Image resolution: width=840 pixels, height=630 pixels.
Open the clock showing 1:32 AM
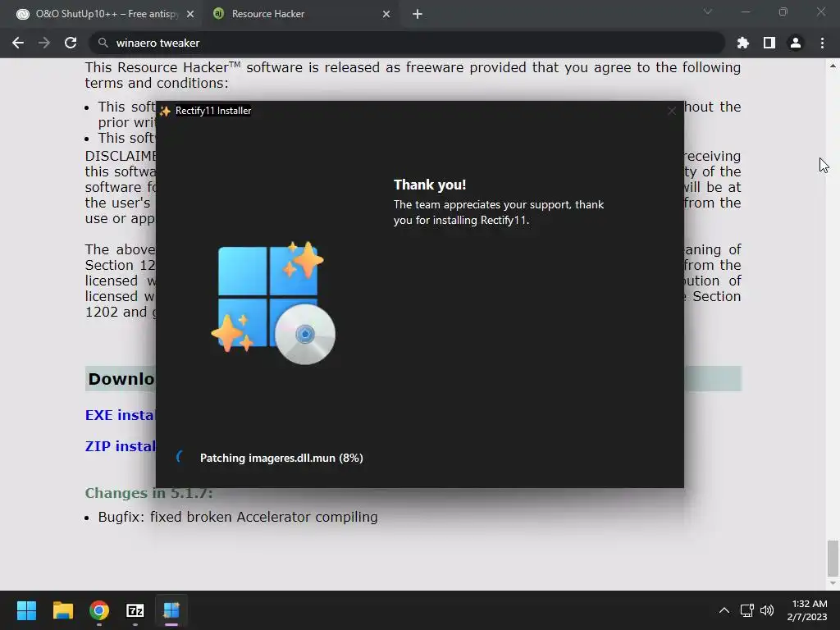[x=807, y=610]
